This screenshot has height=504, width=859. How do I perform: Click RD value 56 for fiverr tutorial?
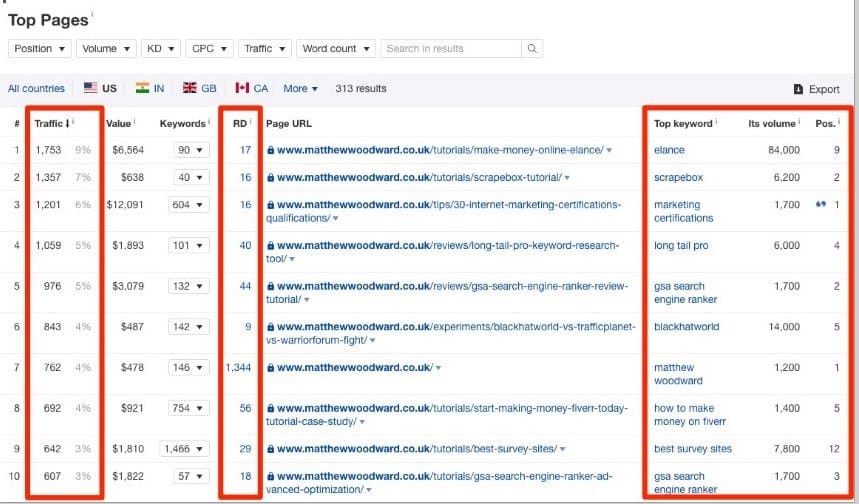point(245,408)
